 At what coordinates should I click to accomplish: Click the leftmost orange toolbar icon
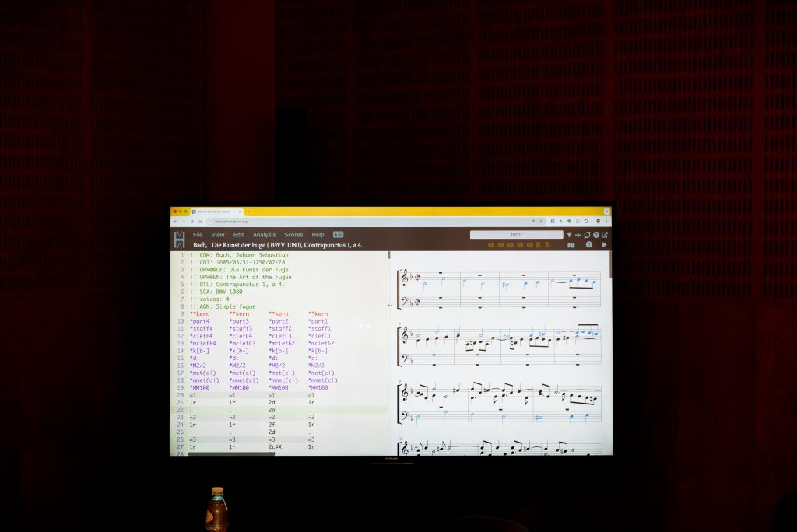tap(491, 245)
